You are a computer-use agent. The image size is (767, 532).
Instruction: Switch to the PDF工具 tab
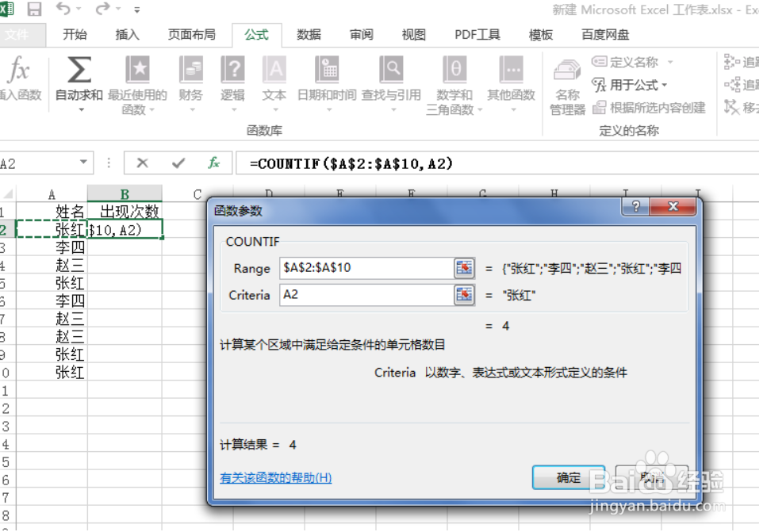coord(477,35)
